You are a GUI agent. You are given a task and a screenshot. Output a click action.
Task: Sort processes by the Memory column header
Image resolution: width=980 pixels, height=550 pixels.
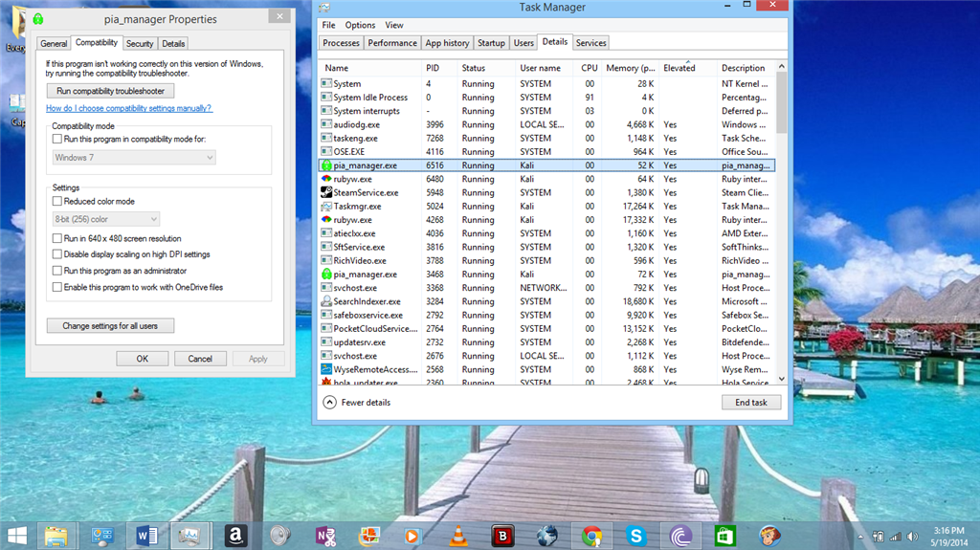point(630,68)
